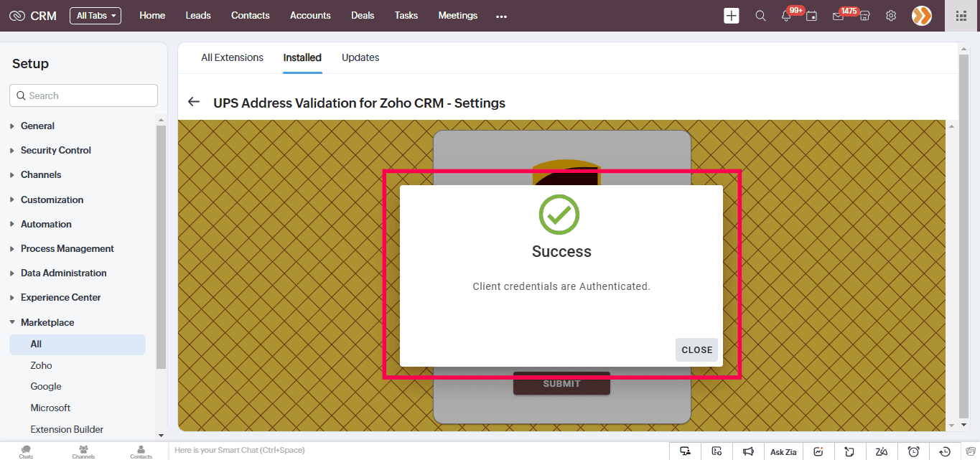Click the remote assist screen icon
Viewport: 980px width, 460px height.
[x=686, y=451]
